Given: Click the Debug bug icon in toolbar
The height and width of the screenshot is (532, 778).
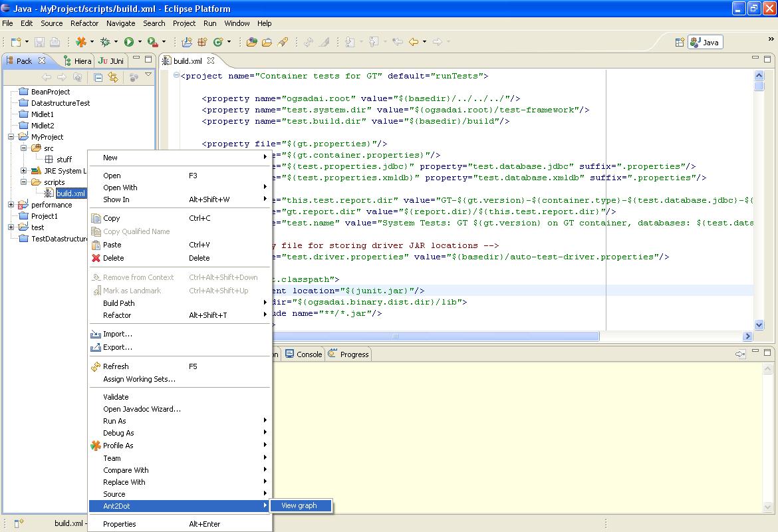Looking at the screenshot, I should coord(104,42).
